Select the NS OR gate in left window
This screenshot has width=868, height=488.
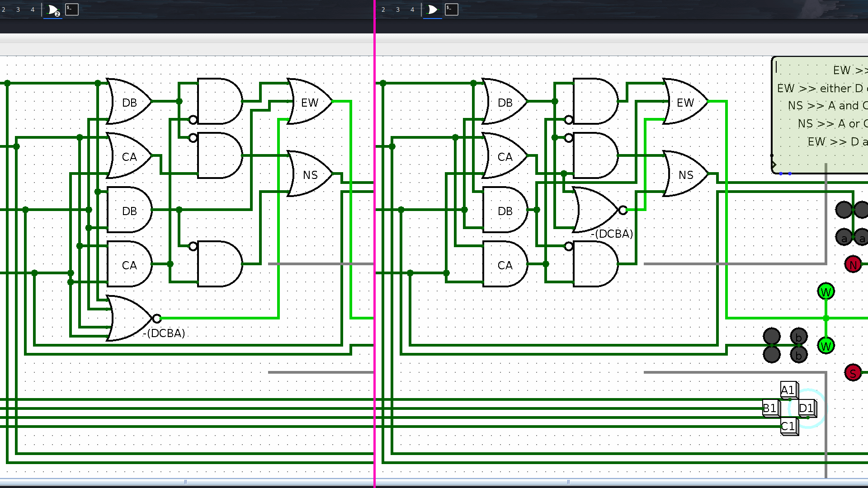click(x=310, y=174)
